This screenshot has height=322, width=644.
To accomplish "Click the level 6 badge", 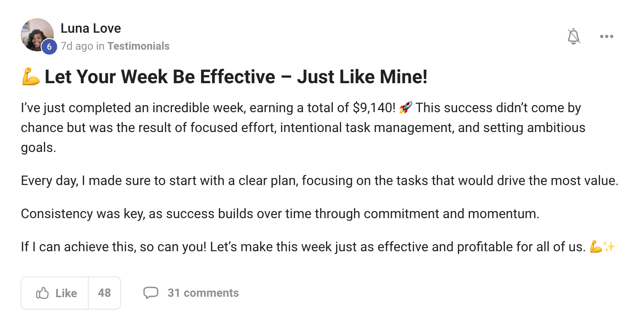I will (x=49, y=47).
